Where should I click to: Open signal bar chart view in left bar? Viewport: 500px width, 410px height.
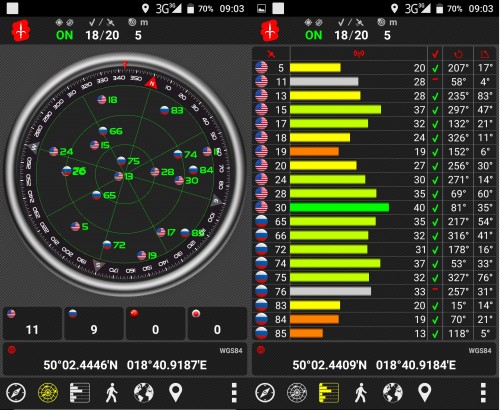pyautogui.click(x=80, y=393)
